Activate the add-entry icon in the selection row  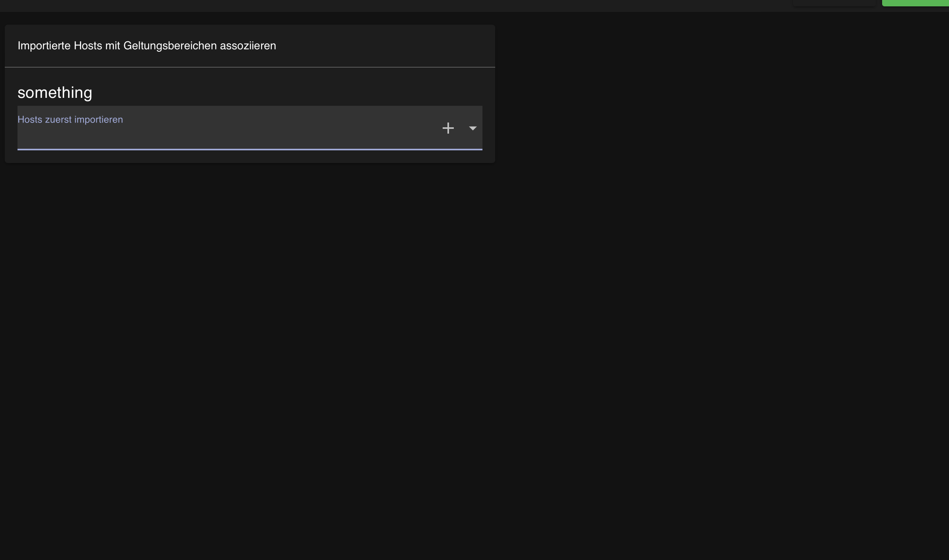click(448, 128)
